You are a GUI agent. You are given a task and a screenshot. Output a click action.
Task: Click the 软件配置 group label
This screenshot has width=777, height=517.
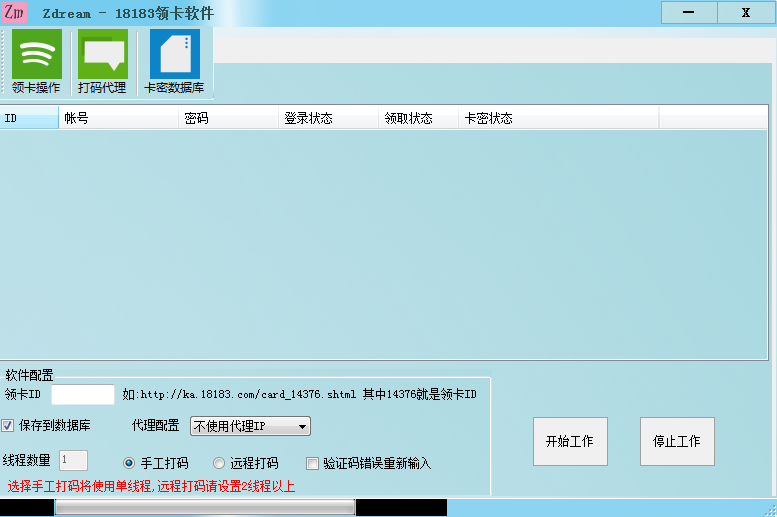coord(29,375)
